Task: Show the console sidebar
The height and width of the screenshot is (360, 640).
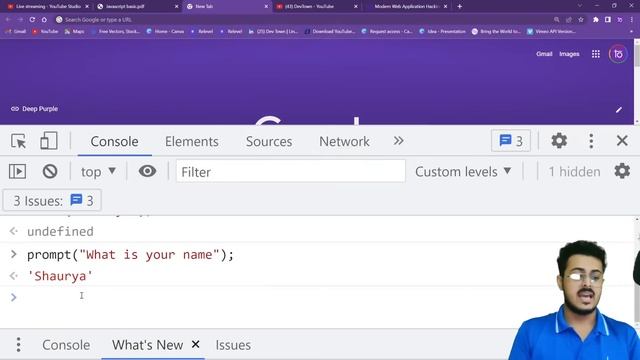Action: click(x=18, y=171)
